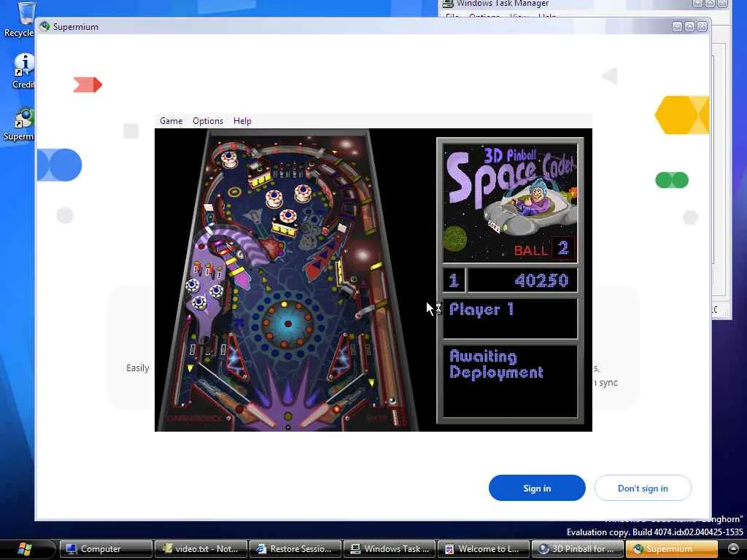The width and height of the screenshot is (747, 560).
Task: Maximize the Supermium window
Action: point(689,27)
